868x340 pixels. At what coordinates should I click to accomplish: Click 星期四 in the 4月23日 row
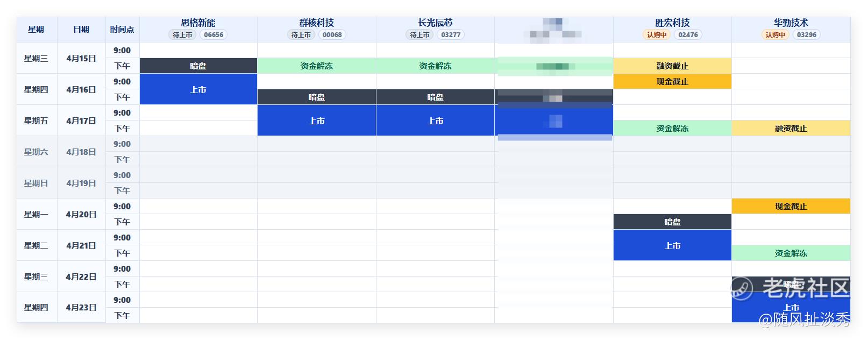[x=37, y=308]
